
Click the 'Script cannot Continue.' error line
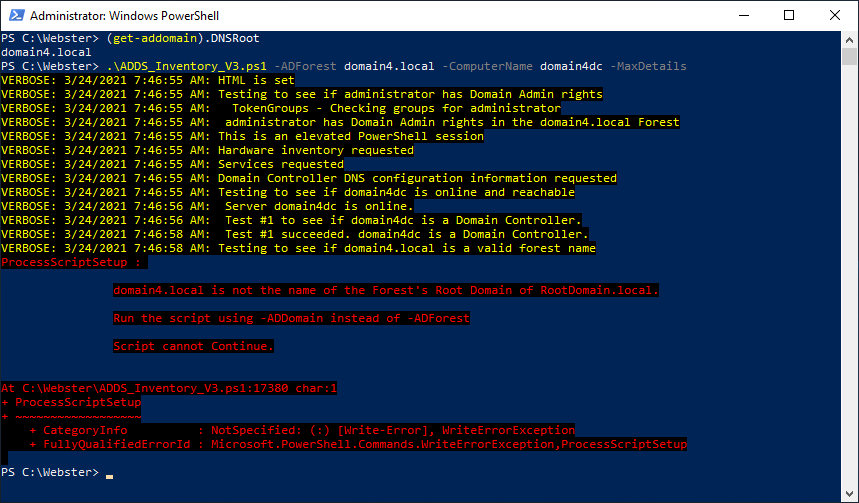(193, 346)
